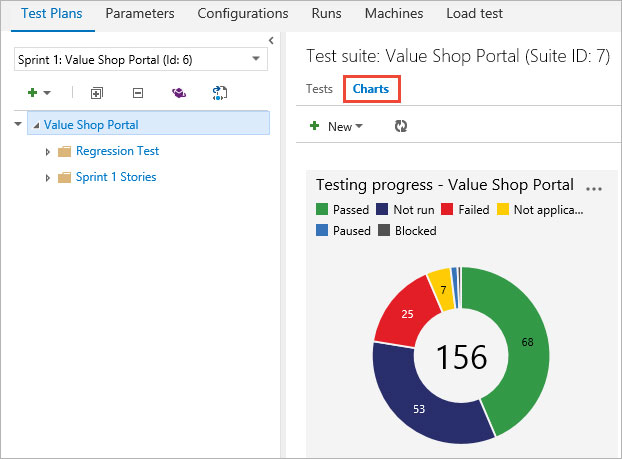
Task: Open Configurations tab
Action: pos(243,13)
